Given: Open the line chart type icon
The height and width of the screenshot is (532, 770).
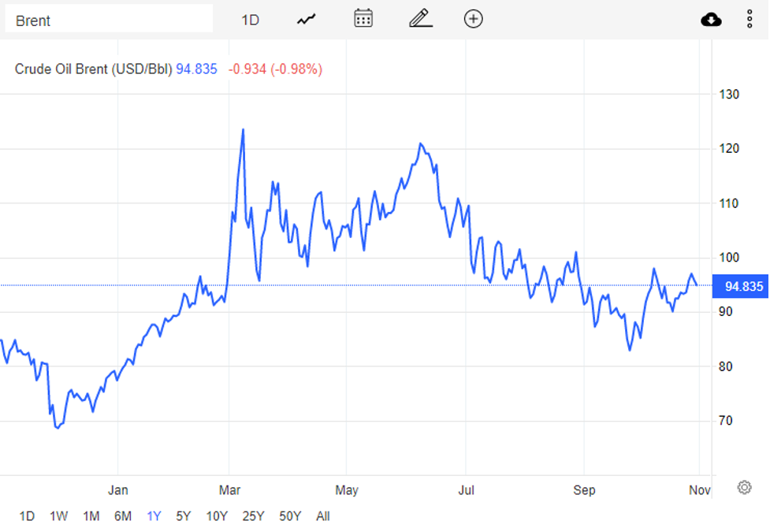Looking at the screenshot, I should [307, 20].
